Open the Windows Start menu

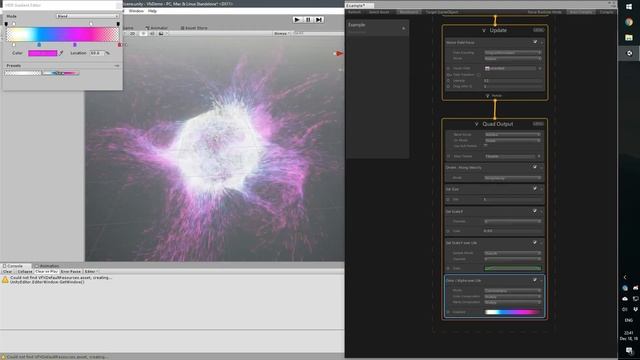coord(629,7)
